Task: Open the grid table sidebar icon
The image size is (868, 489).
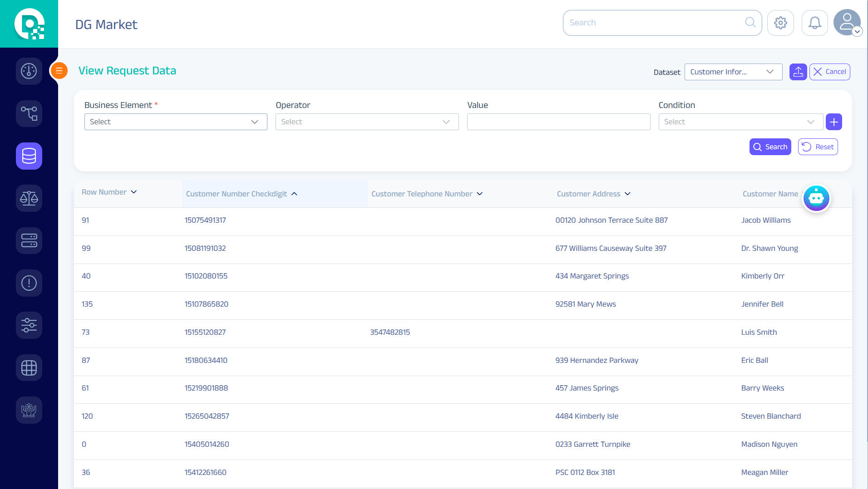Action: click(x=29, y=367)
